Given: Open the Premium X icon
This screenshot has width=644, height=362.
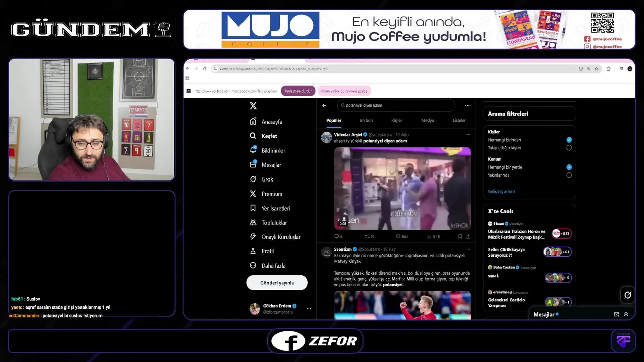Looking at the screenshot, I should pyautogui.click(x=253, y=194).
